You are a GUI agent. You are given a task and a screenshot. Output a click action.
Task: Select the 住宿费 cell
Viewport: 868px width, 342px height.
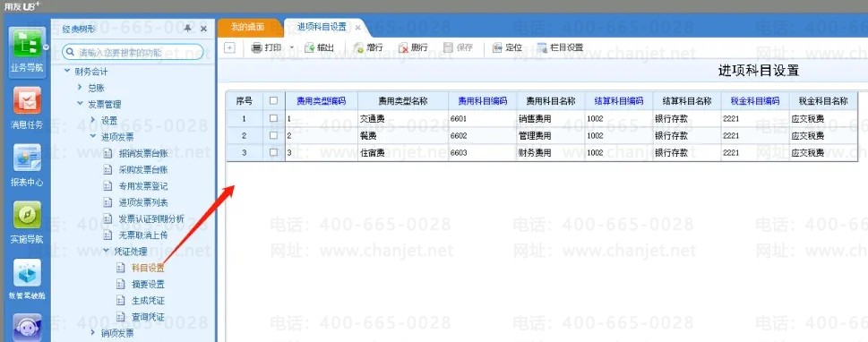[x=403, y=153]
